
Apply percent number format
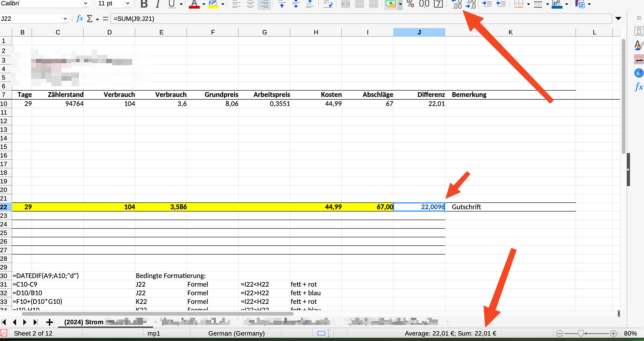[410, 4]
